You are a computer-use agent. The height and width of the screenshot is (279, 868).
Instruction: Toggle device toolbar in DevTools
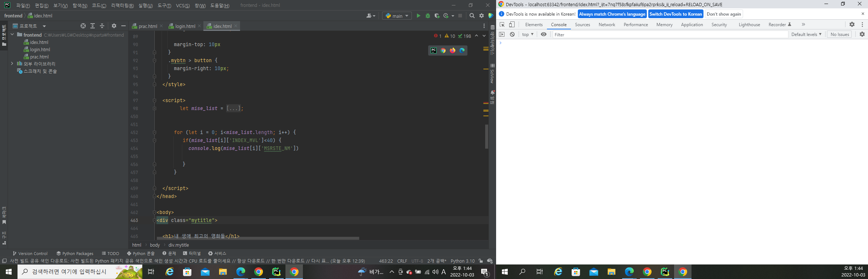[512, 24]
